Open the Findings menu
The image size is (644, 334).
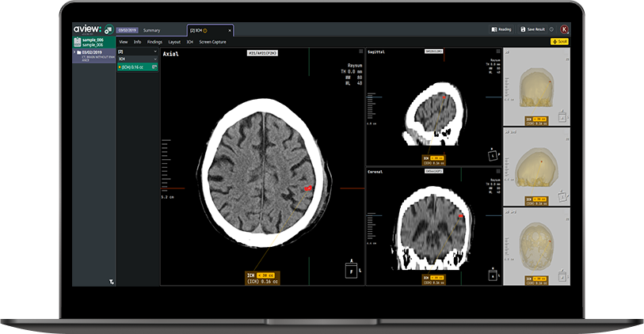154,41
